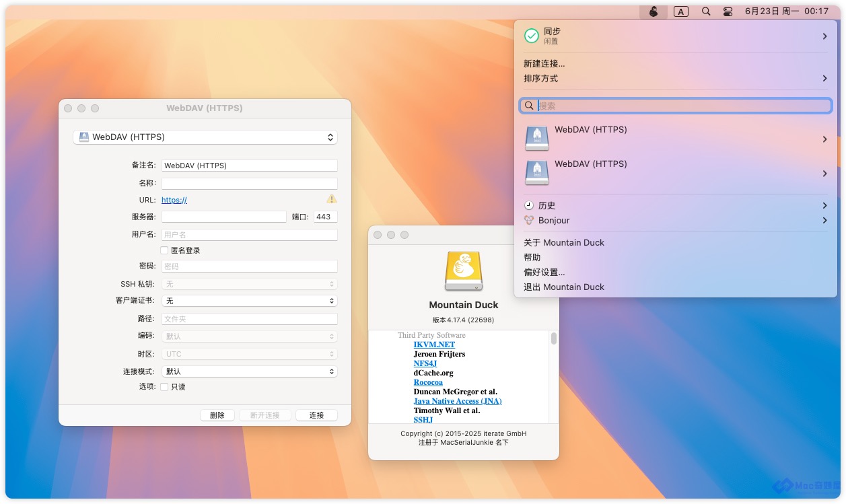846x504 pixels.
Task: Click the name (名称) text field
Action: pyautogui.click(x=250, y=183)
